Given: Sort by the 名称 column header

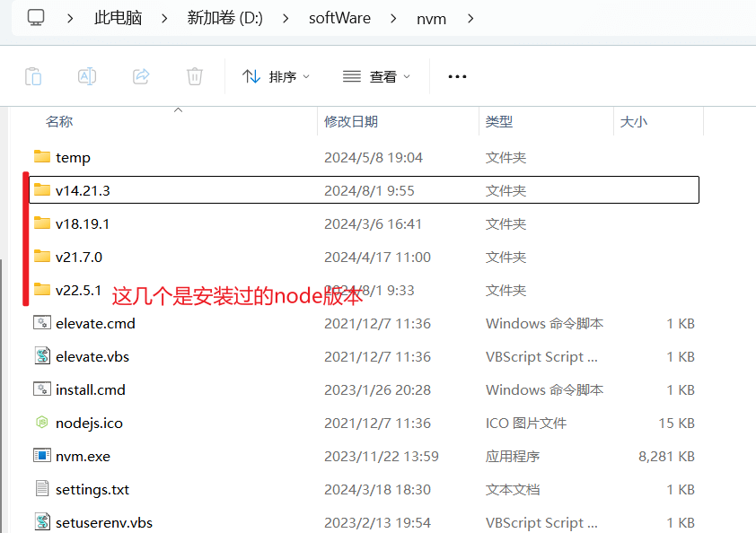Looking at the screenshot, I should [x=59, y=121].
